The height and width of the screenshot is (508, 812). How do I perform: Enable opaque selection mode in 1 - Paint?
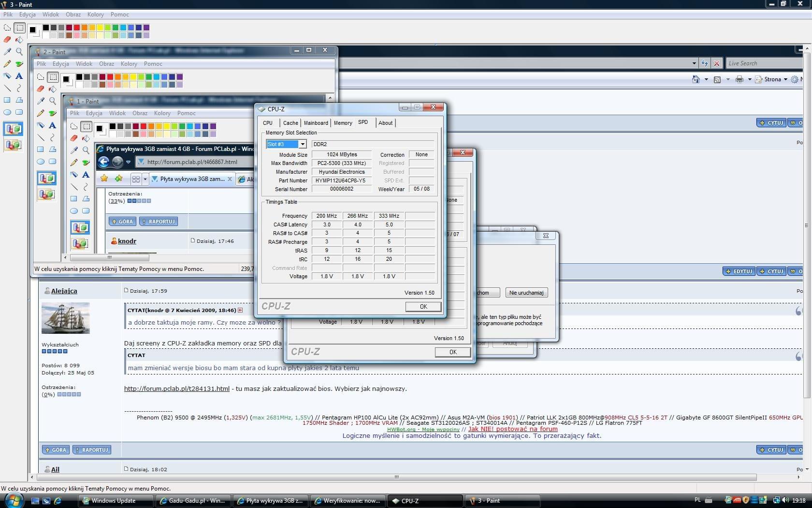tap(80, 227)
